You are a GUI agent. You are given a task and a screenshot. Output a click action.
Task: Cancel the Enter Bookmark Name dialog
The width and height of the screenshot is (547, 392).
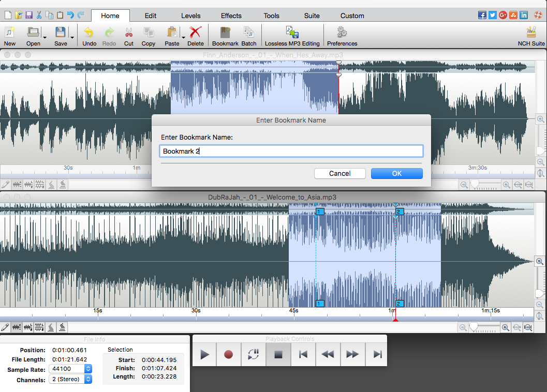[339, 173]
